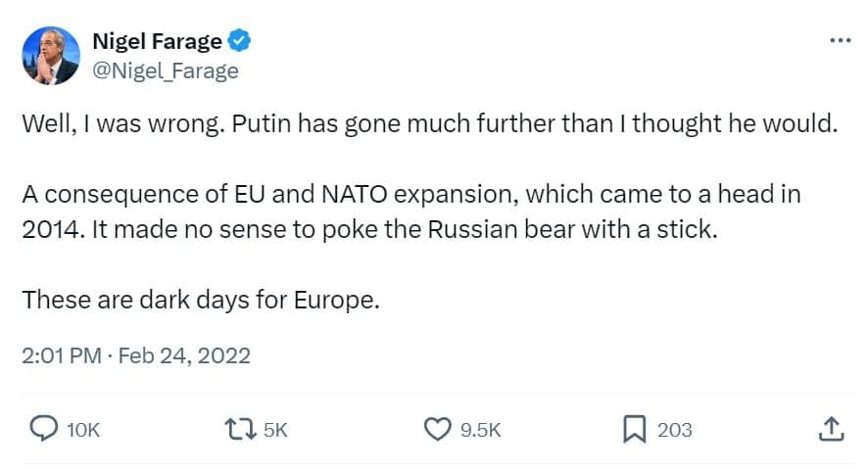868x470 pixels.
Task: Open the share upload arrow icon
Action: 832,430
